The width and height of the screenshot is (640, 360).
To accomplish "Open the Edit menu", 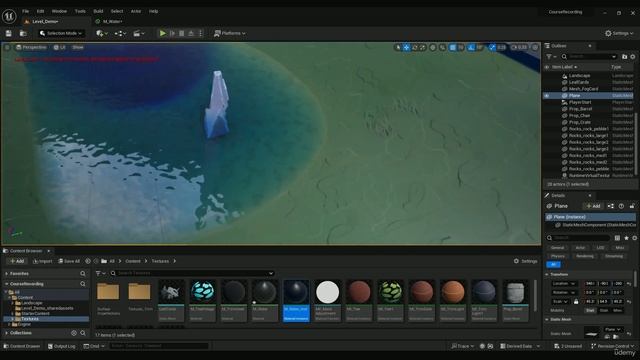I will (x=40, y=11).
